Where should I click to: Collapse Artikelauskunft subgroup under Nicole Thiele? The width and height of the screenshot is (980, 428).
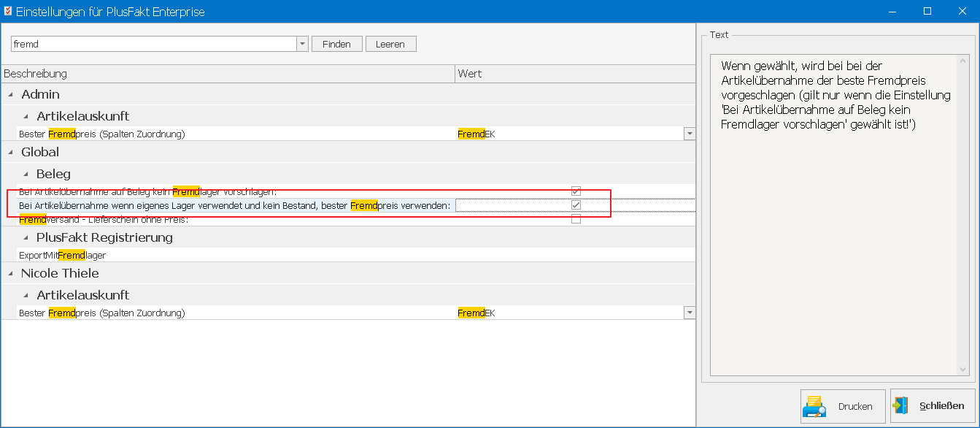26,295
